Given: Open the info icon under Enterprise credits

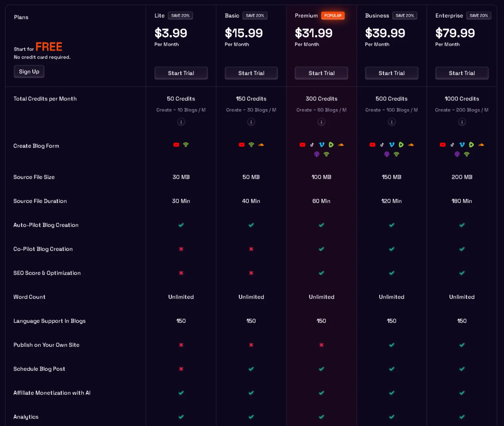Looking at the screenshot, I should (x=462, y=122).
